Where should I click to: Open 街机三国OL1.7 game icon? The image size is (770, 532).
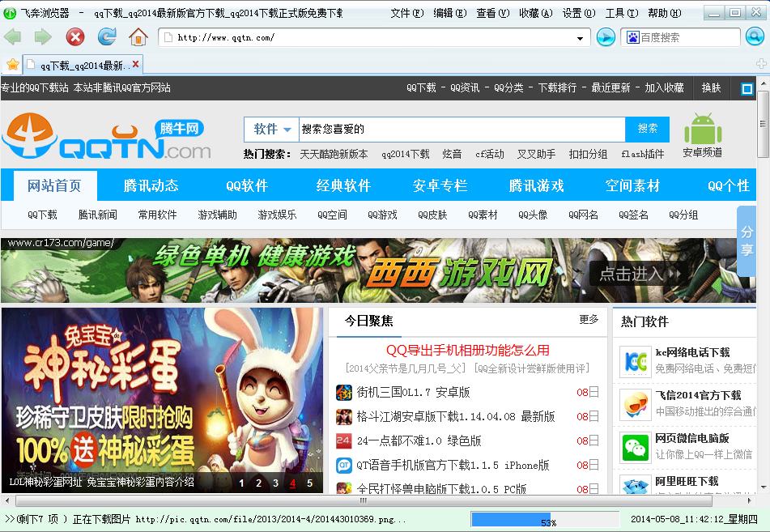pyautogui.click(x=344, y=393)
